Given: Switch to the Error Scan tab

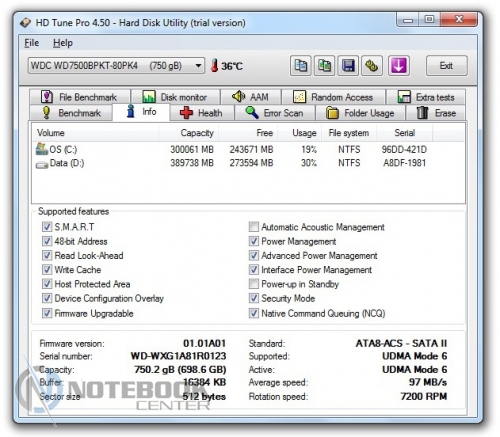Looking at the screenshot, I should tap(275, 113).
